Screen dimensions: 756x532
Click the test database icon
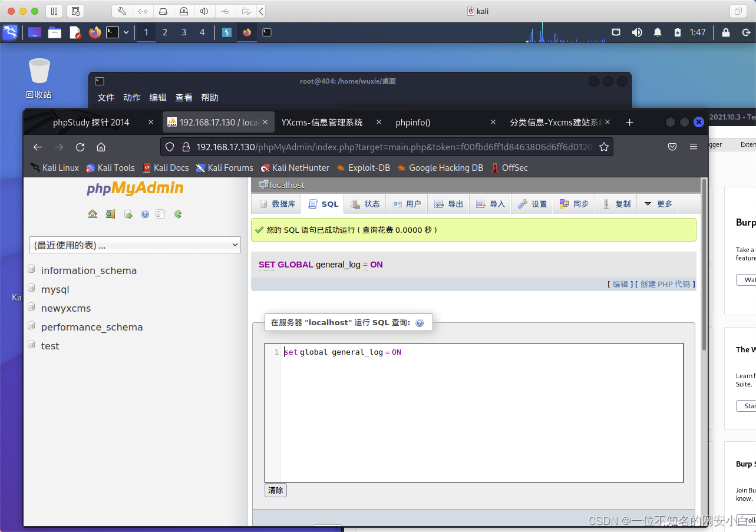[x=32, y=345]
